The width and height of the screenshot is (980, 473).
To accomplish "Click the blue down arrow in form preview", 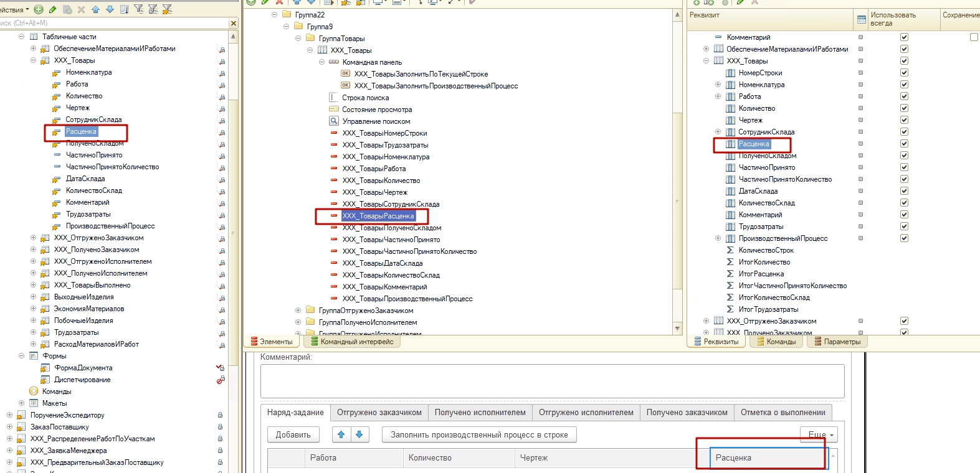I will (x=359, y=434).
